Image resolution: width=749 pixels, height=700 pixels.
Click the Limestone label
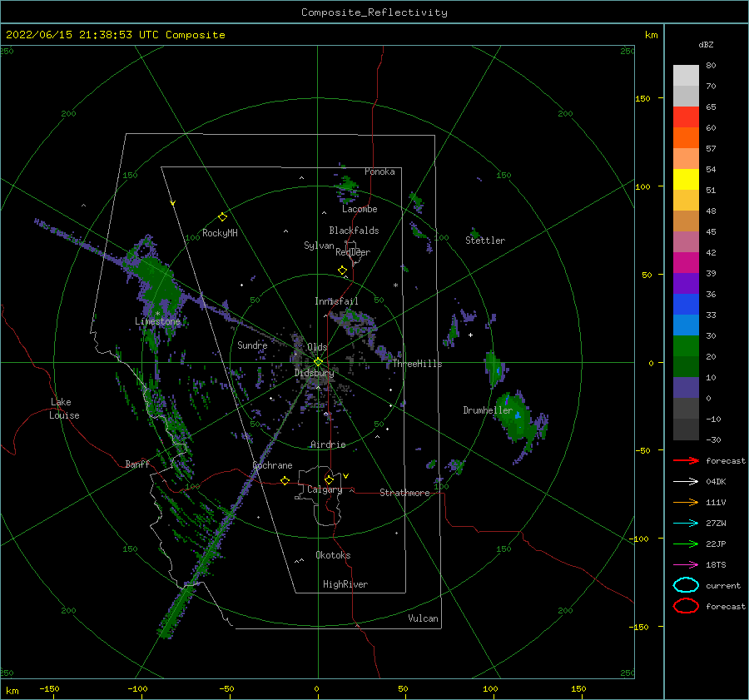pyautogui.click(x=157, y=321)
